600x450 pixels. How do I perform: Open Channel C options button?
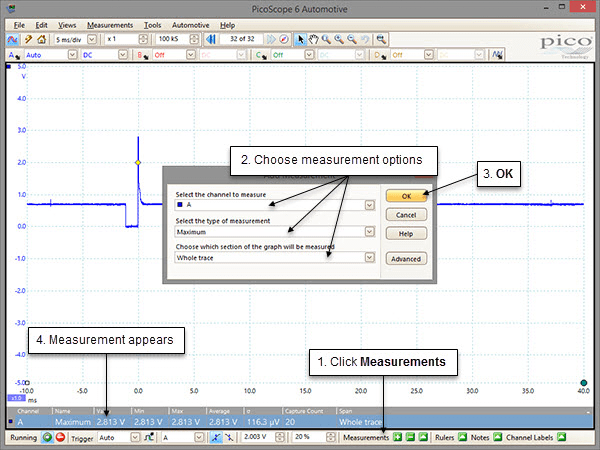pos(262,55)
